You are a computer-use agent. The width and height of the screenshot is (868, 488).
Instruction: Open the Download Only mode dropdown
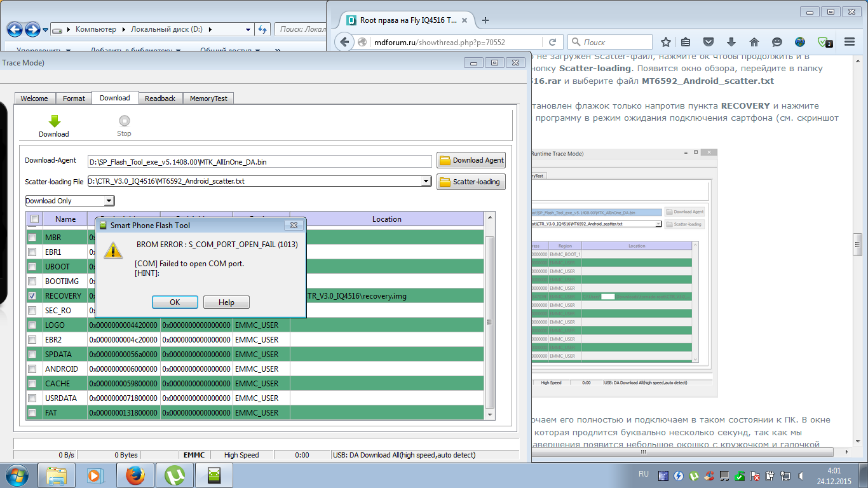pos(109,201)
